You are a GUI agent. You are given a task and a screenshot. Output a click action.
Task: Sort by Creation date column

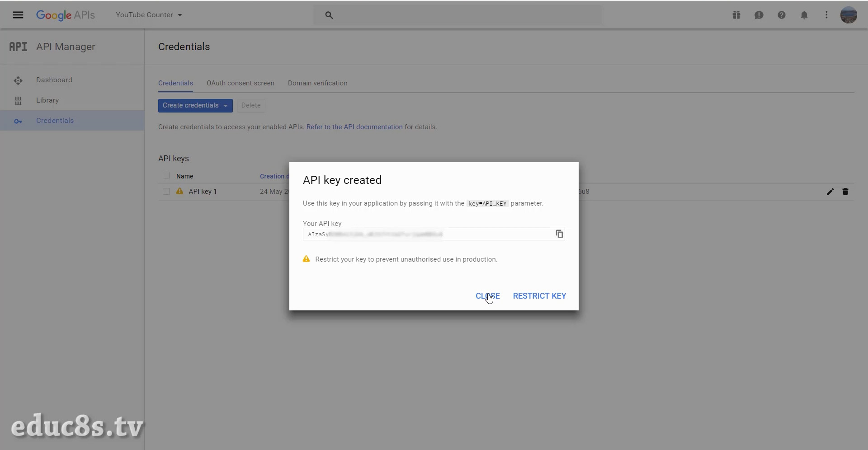pyautogui.click(x=275, y=176)
